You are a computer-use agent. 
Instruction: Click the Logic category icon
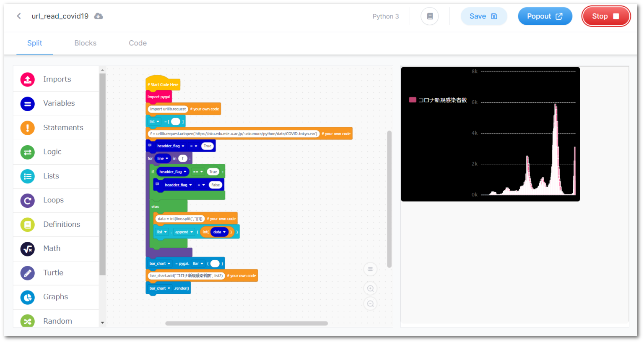(27, 152)
